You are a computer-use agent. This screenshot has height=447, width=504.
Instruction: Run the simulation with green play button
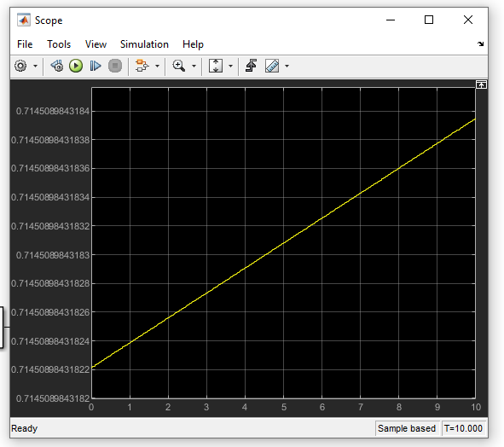click(76, 66)
